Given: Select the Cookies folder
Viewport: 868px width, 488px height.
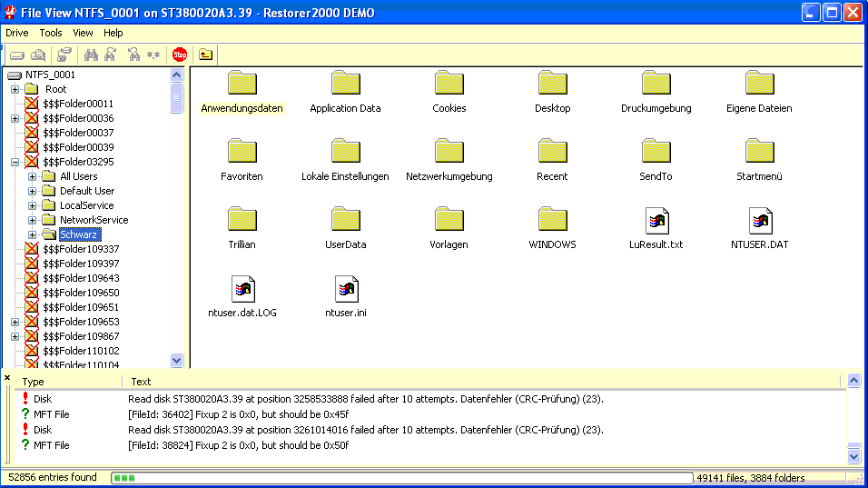Looking at the screenshot, I should 449,92.
